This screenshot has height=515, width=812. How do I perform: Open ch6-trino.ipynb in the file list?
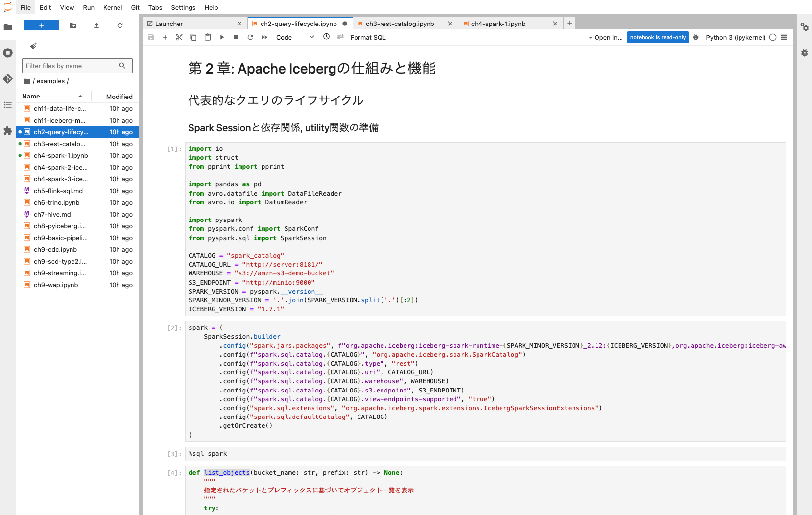point(56,202)
